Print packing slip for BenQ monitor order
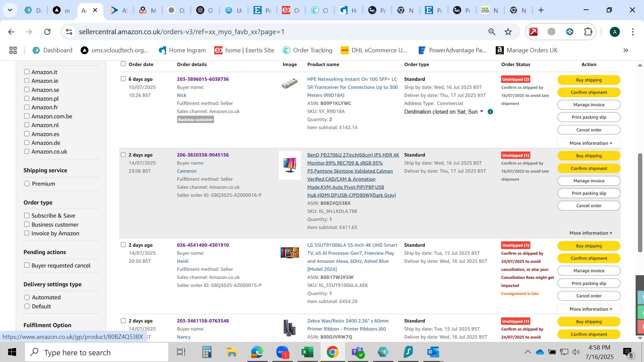This screenshot has height=362, width=644. [589, 193]
